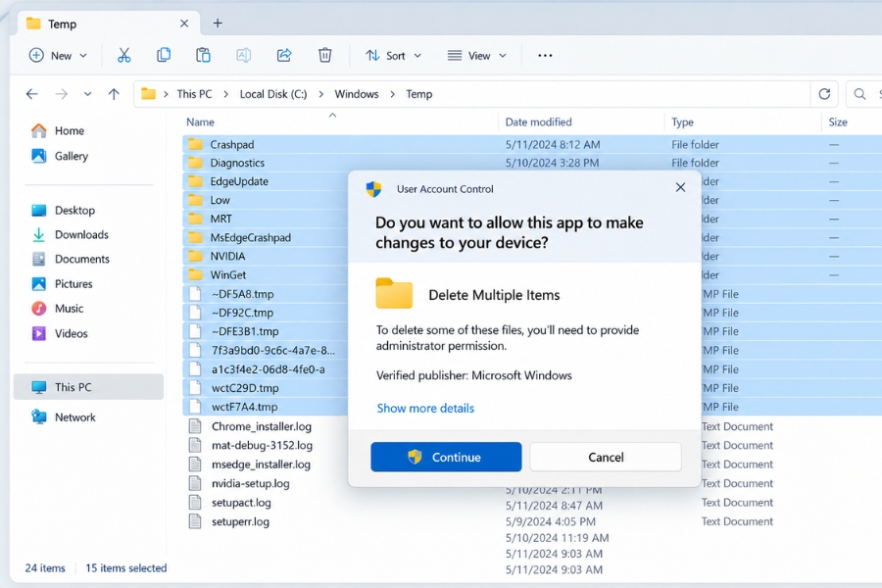Screen dimensions: 882x588
Task: Select the Low folder
Action: tap(220, 200)
